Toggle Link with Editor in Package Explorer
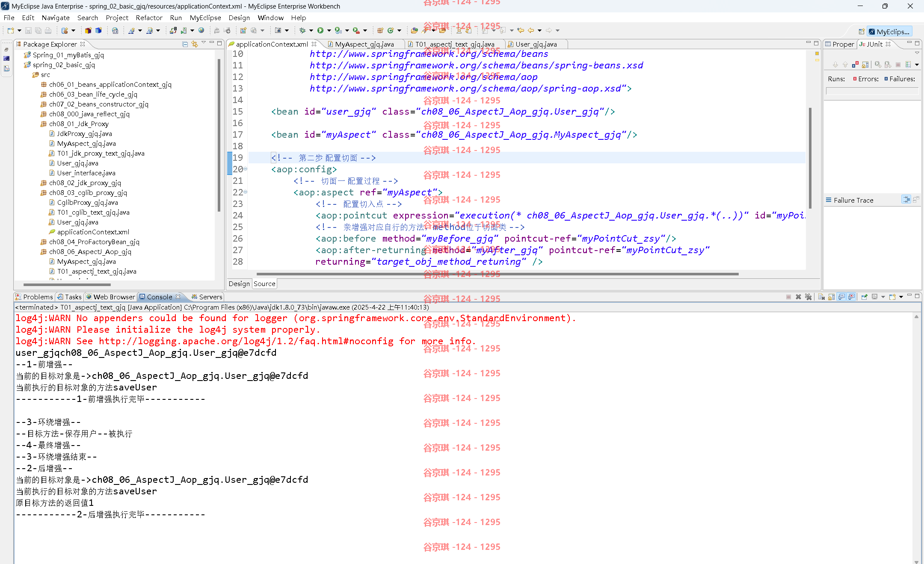This screenshot has width=924, height=564. [195, 44]
